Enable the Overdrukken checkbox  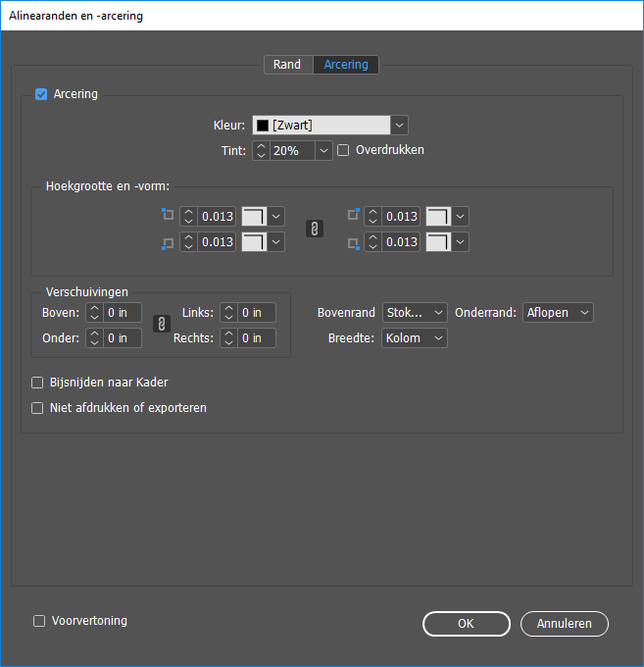(x=343, y=150)
